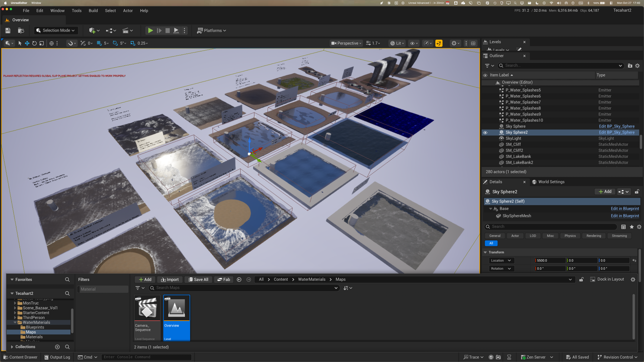Collapse the WaterMaterials folder tree arrow
This screenshot has height=362, width=644.
(x=15, y=322)
